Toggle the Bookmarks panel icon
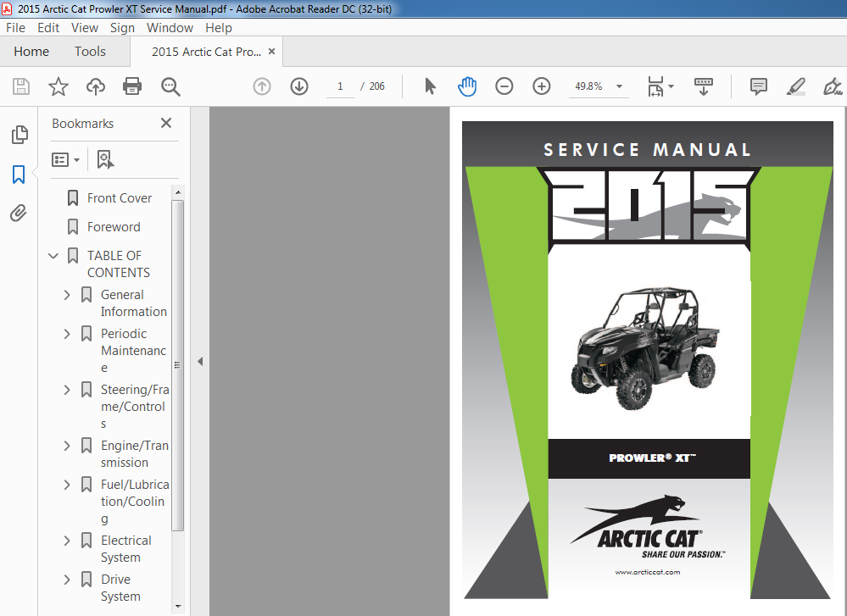Screen dimensions: 847x616 click(x=19, y=175)
